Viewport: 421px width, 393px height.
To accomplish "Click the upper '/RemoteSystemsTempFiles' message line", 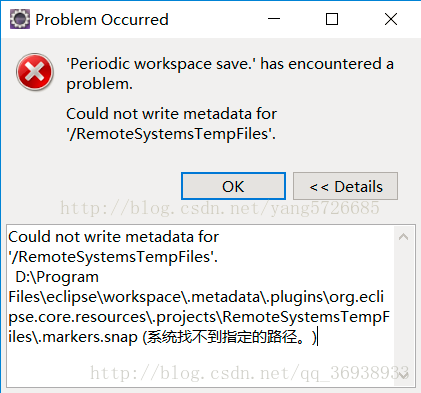I will (x=171, y=134).
